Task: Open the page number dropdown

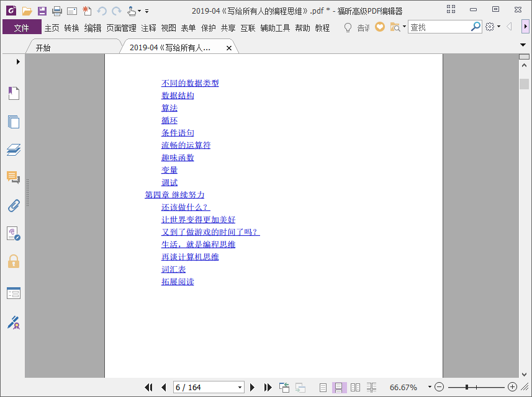Action: click(x=240, y=387)
